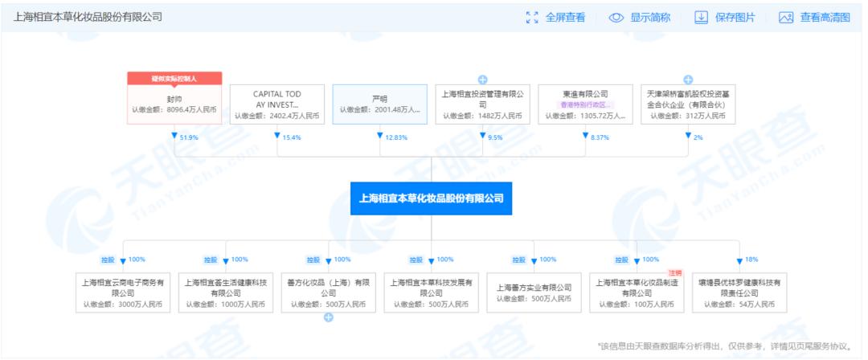Screen dimensions: 868x360
Task: Click the 15.4% share percentage
Action: click(293, 137)
